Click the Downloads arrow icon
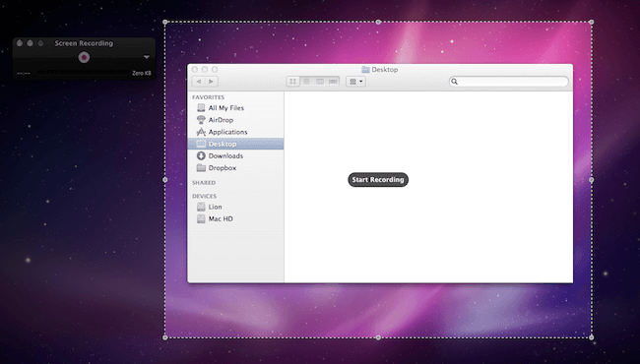Screen dimensions: 640x364 click(201, 155)
